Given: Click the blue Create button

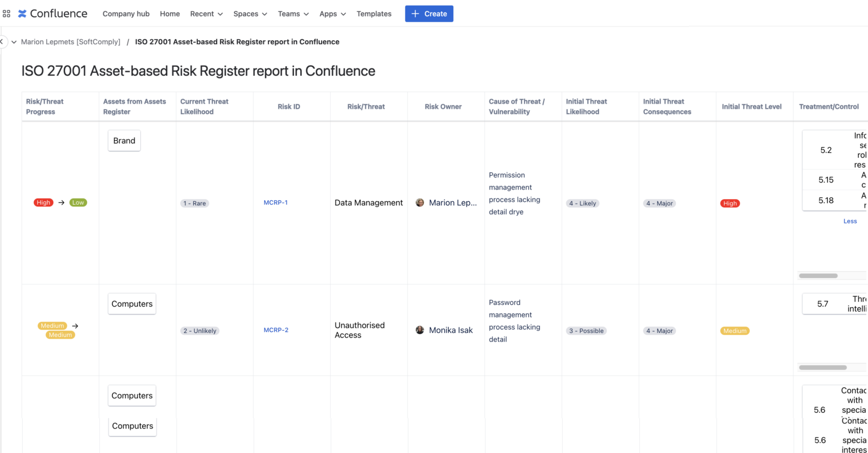Looking at the screenshot, I should tap(429, 14).
